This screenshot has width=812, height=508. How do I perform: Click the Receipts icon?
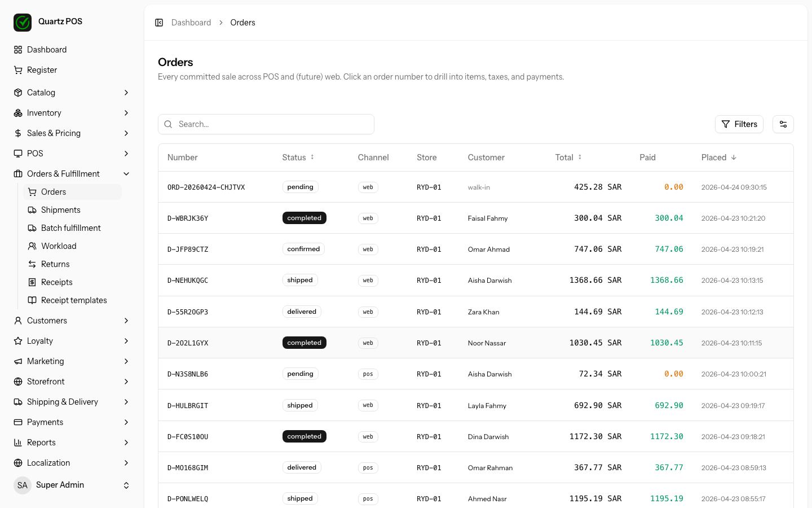pos(32,282)
